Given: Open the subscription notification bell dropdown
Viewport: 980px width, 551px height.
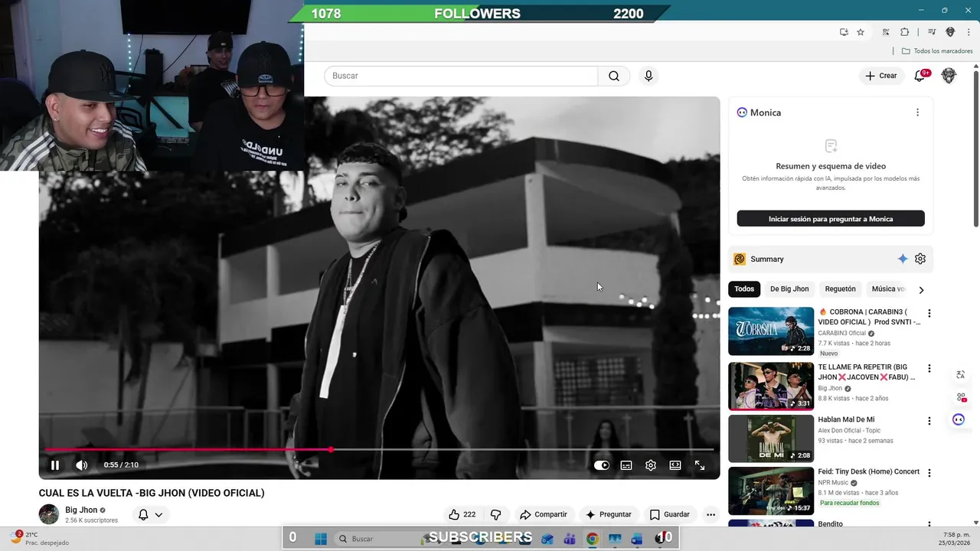Looking at the screenshot, I should tap(150, 515).
